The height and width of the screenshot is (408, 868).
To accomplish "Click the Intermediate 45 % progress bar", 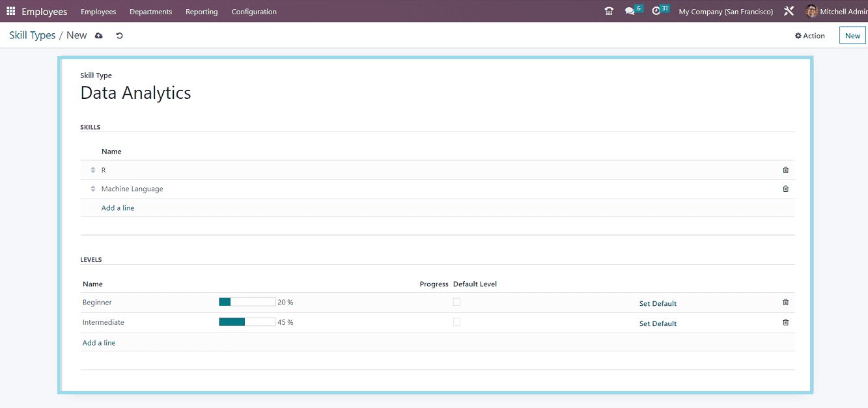I will [247, 321].
